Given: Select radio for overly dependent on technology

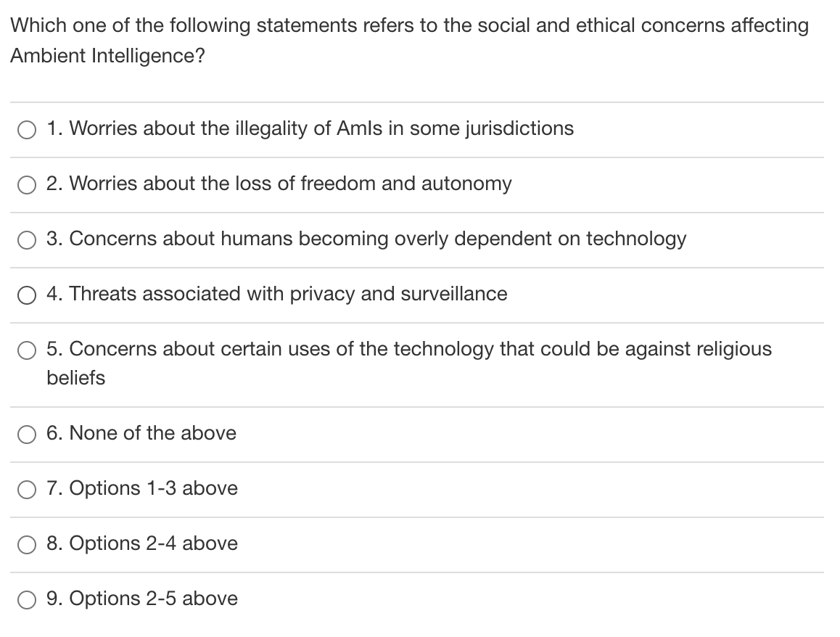Looking at the screenshot, I should (27, 240).
